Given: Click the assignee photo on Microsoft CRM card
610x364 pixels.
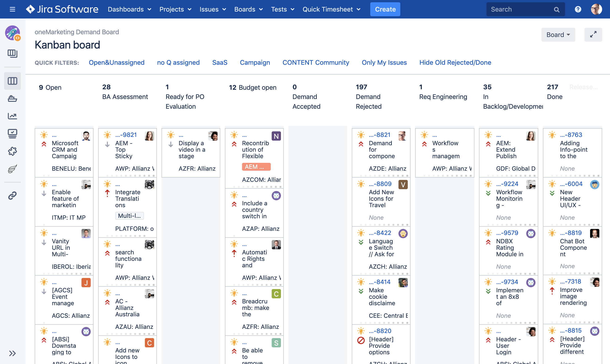Looking at the screenshot, I should [86, 136].
